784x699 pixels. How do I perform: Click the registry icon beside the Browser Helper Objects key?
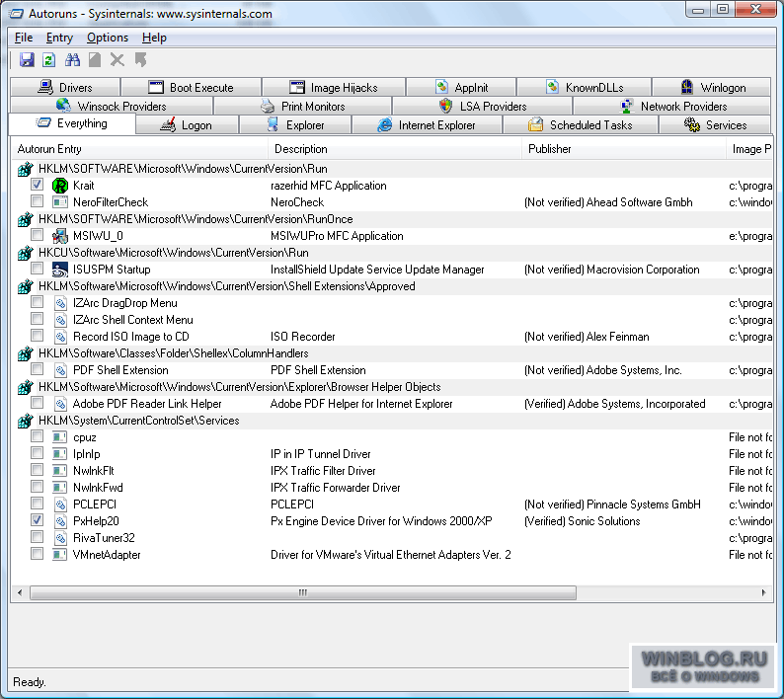click(25, 387)
